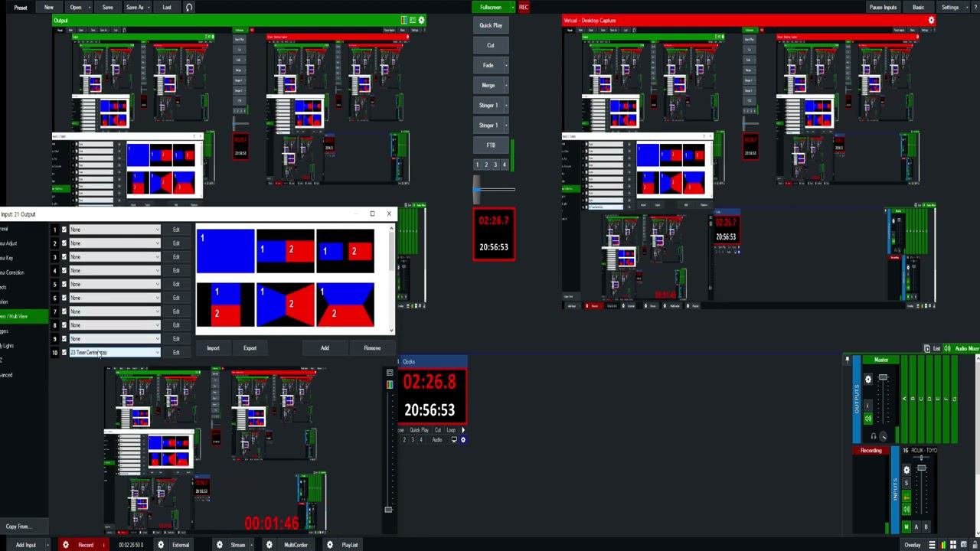This screenshot has height=551, width=980.
Task: Click the undo icon beside Last button
Action: click(x=189, y=7)
